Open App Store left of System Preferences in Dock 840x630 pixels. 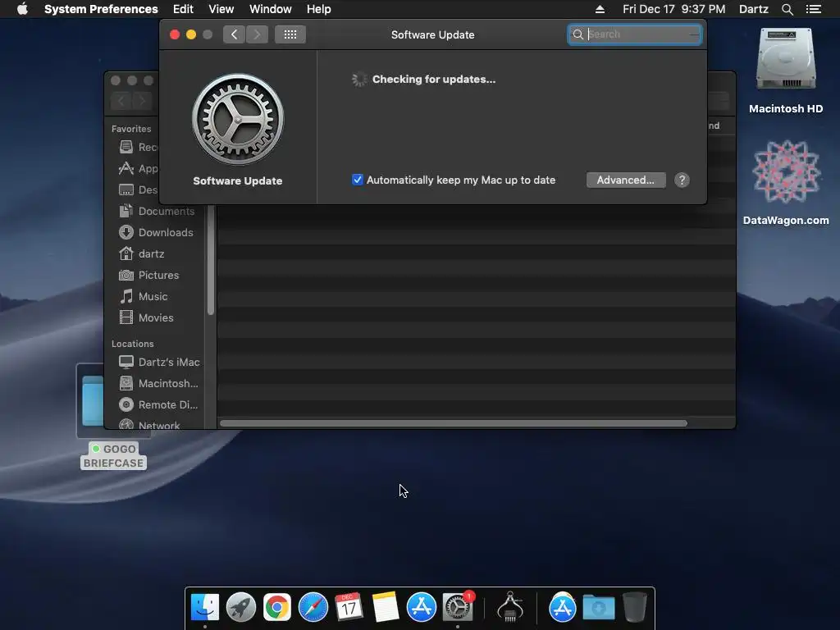coord(421,608)
